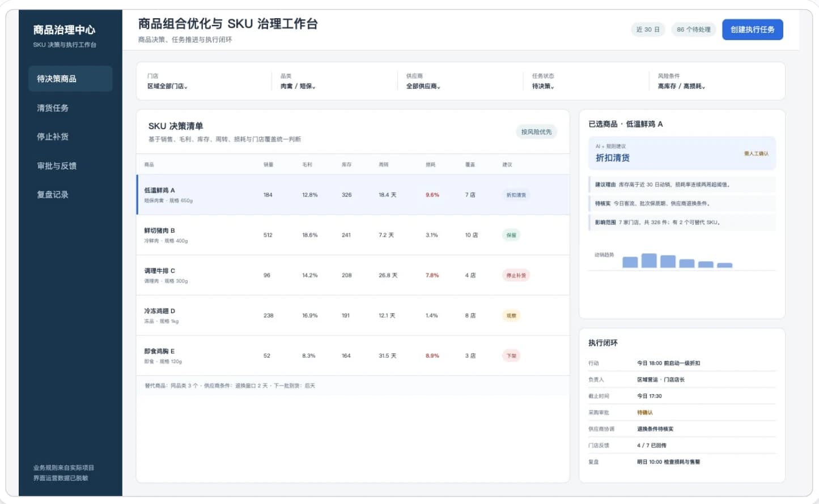Image resolution: width=819 pixels, height=504 pixels.
Task: Open the 86 个待处理 pending pill
Action: coord(694,29)
